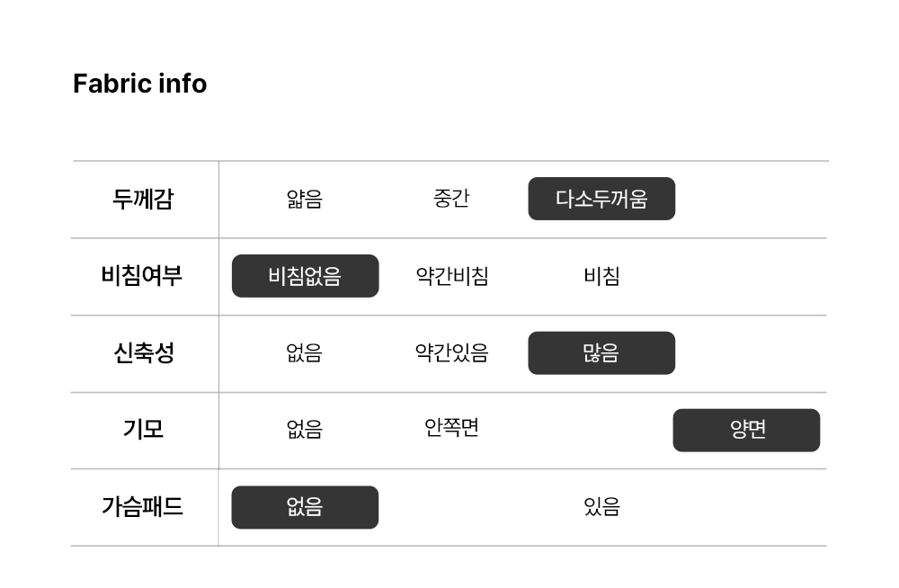Choose 안쪽면 fleece option

(x=451, y=426)
